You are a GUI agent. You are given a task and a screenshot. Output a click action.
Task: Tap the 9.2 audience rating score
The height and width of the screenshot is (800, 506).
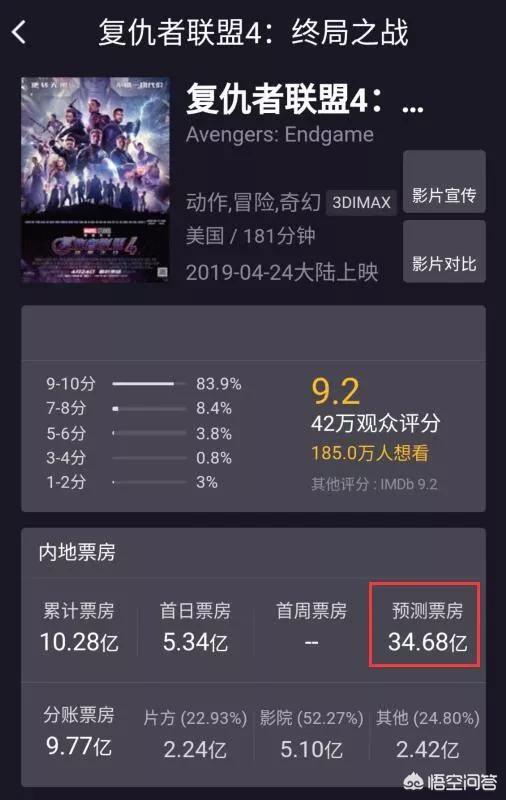pos(336,392)
